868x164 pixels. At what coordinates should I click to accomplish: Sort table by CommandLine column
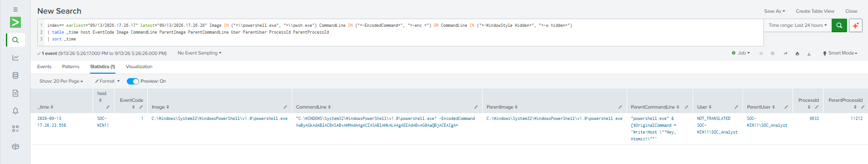tap(313, 107)
